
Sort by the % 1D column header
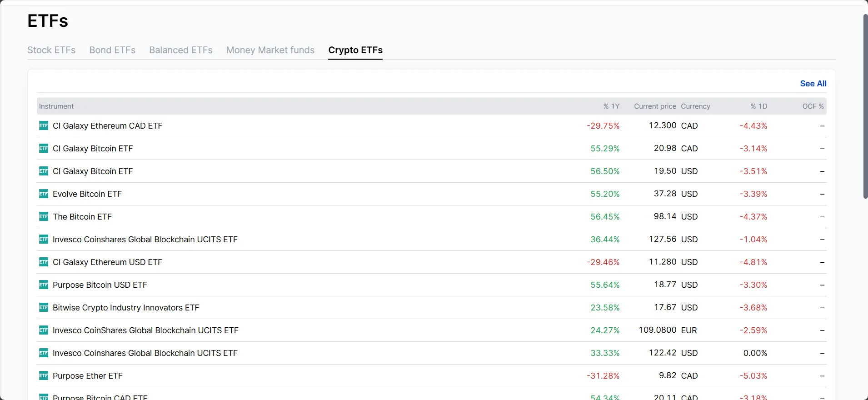[759, 106]
